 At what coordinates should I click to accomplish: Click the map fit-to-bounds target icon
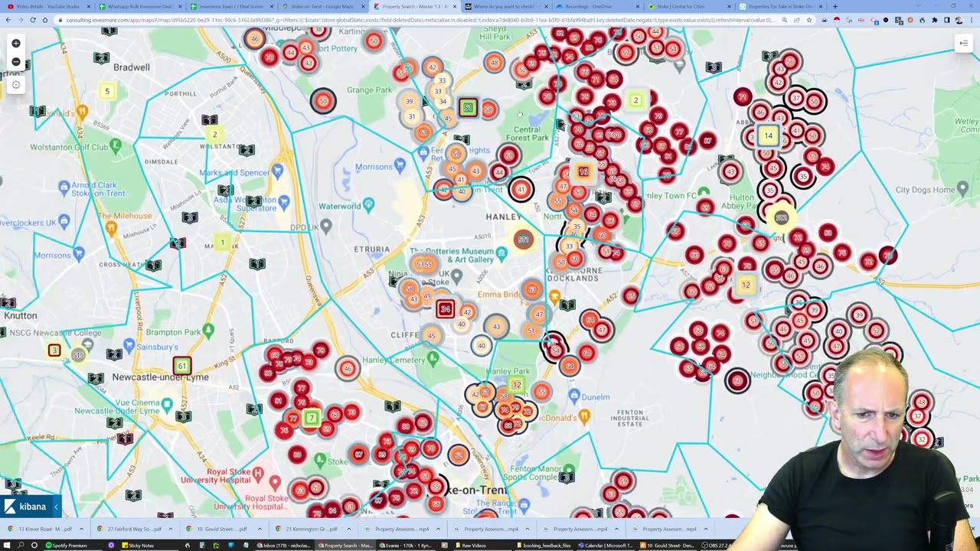tap(16, 85)
